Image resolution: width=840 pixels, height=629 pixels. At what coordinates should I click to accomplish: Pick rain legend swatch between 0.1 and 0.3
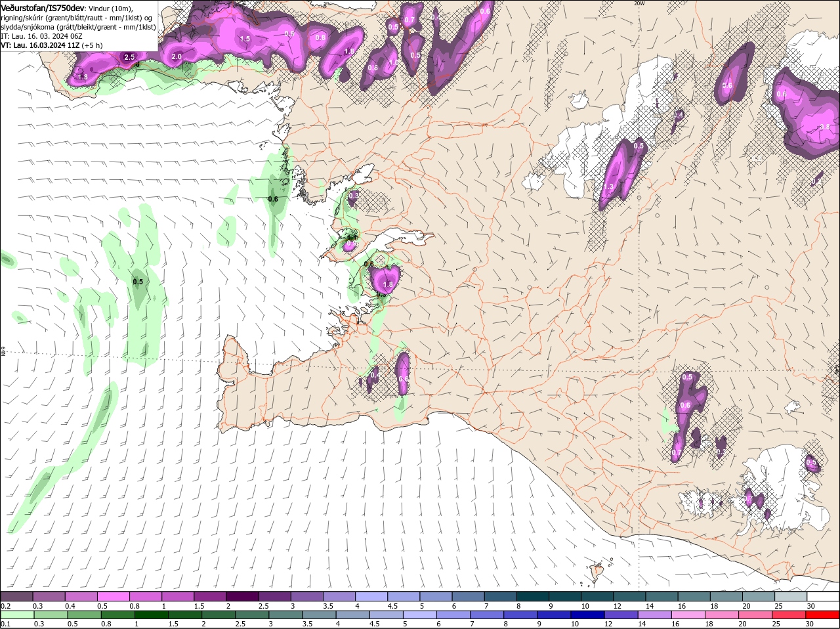pyautogui.click(x=17, y=615)
